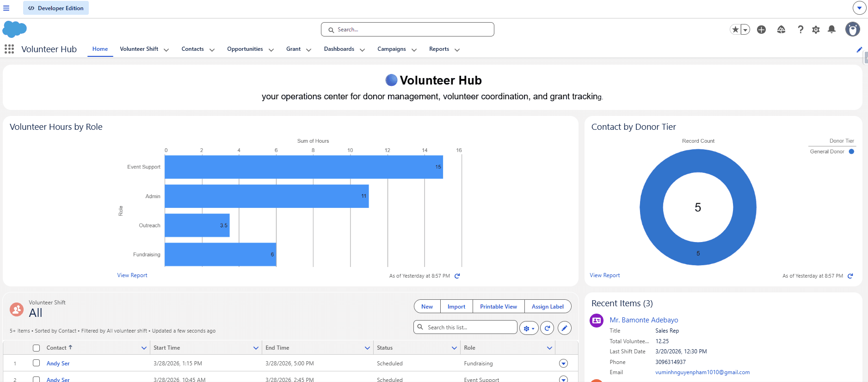Click the global Search field
The image size is (868, 382).
tap(407, 30)
